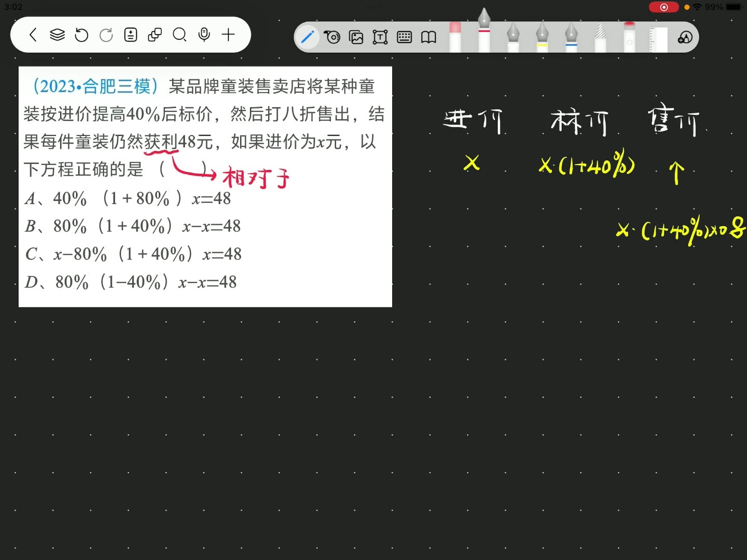Open the layers stack panel
The height and width of the screenshot is (560, 747).
point(57,35)
